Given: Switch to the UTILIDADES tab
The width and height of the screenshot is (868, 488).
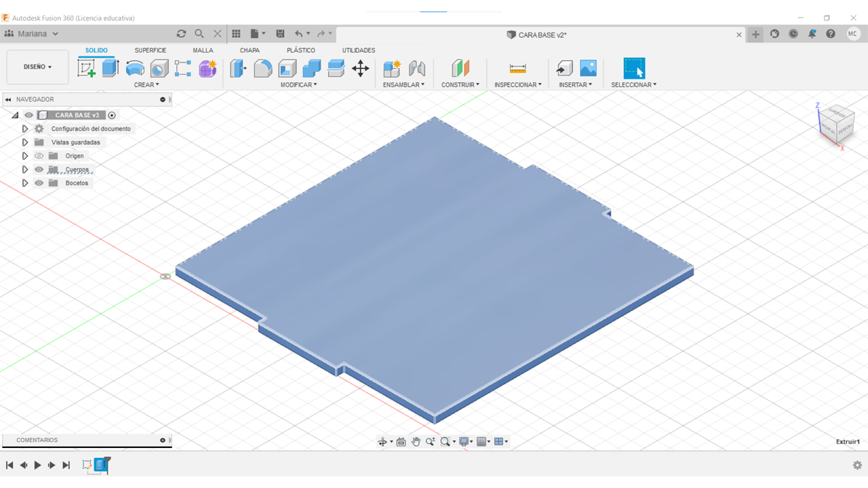Looking at the screenshot, I should click(x=359, y=50).
